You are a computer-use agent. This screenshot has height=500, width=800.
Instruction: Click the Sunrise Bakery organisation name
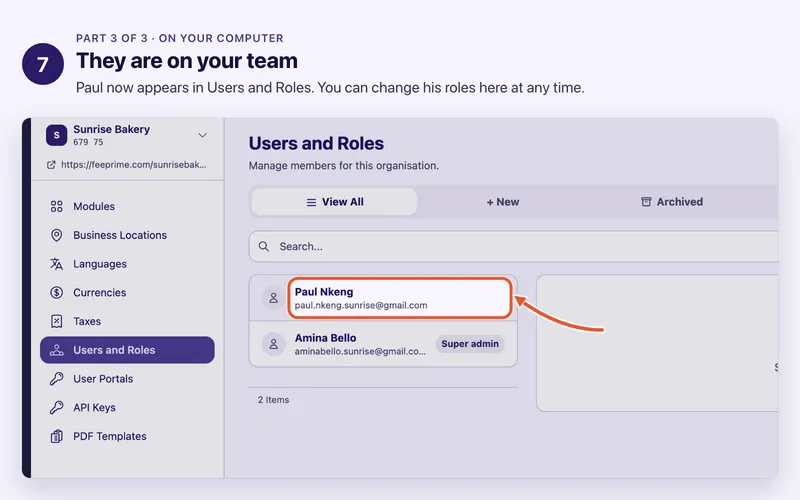pos(112,130)
